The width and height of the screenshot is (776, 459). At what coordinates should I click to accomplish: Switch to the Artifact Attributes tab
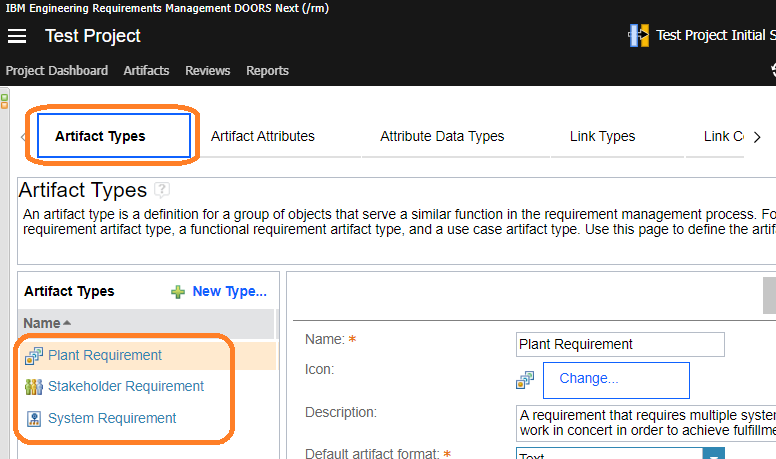[x=262, y=136]
